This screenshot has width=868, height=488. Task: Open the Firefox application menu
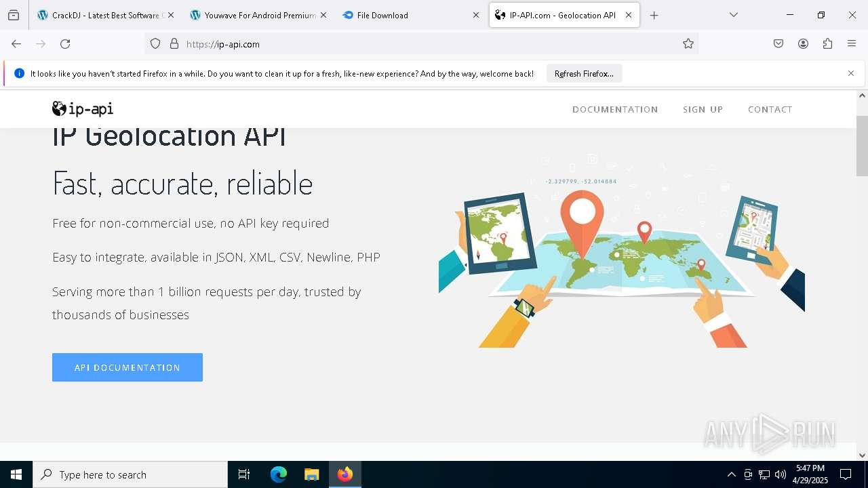tap(852, 44)
